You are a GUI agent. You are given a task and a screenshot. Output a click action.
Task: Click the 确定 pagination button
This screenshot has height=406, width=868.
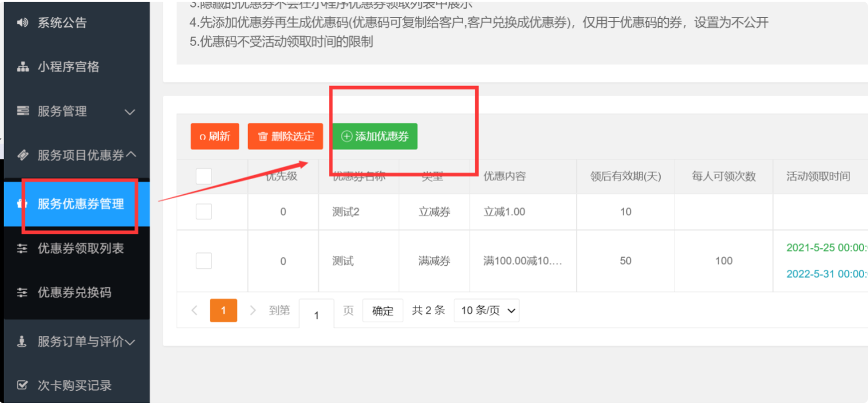point(383,311)
